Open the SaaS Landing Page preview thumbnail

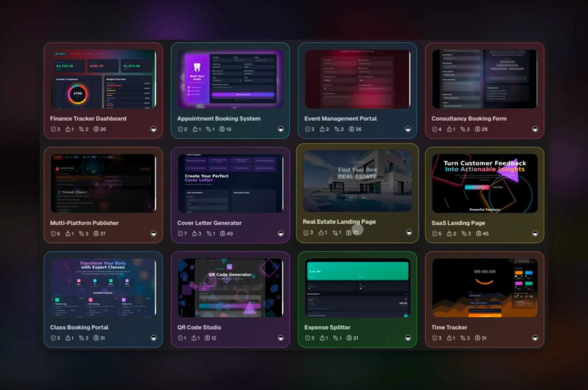[x=485, y=183]
